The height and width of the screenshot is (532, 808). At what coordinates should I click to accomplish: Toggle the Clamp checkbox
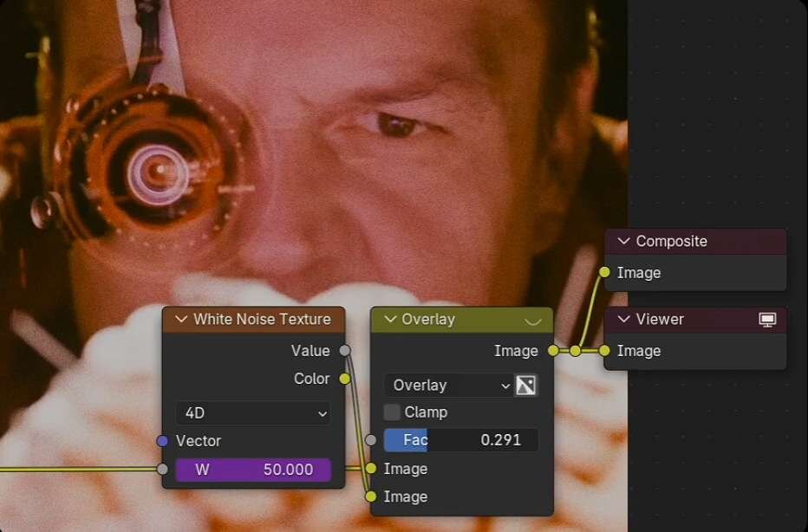pyautogui.click(x=392, y=412)
